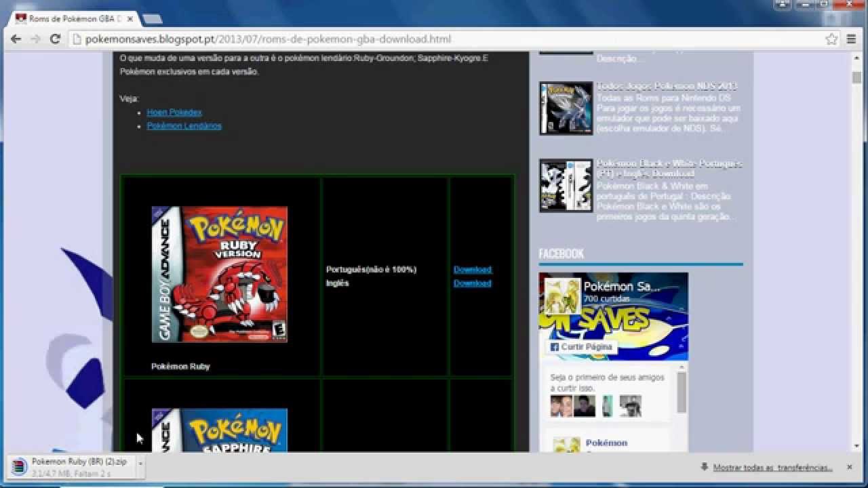Open the Hoen Pokedex link
The image size is (868, 488).
tap(174, 113)
